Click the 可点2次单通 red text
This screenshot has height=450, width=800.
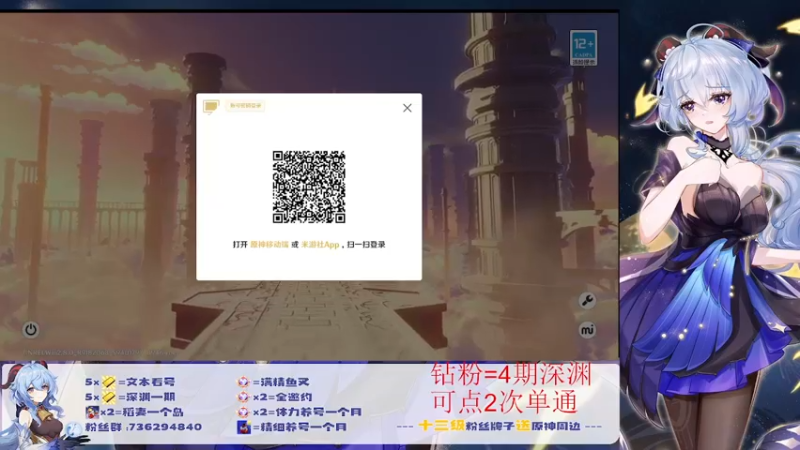click(x=505, y=402)
